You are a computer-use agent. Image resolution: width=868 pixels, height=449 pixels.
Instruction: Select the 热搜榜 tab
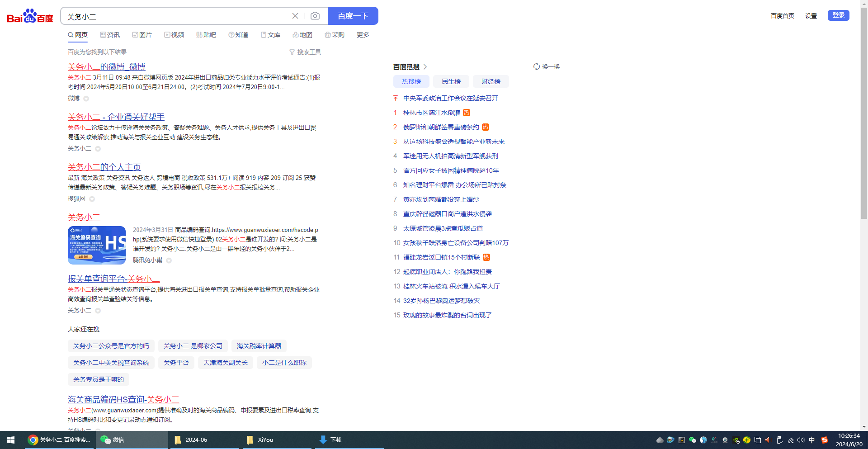(411, 81)
